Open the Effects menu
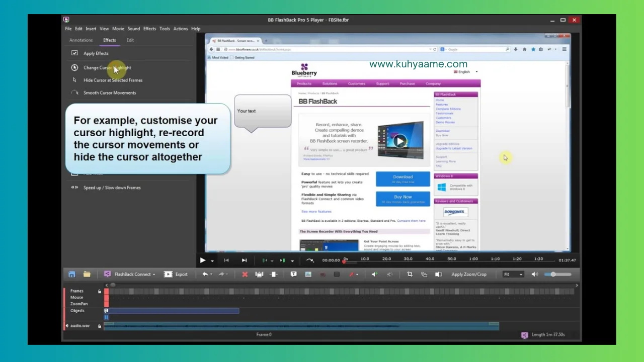 [149, 29]
